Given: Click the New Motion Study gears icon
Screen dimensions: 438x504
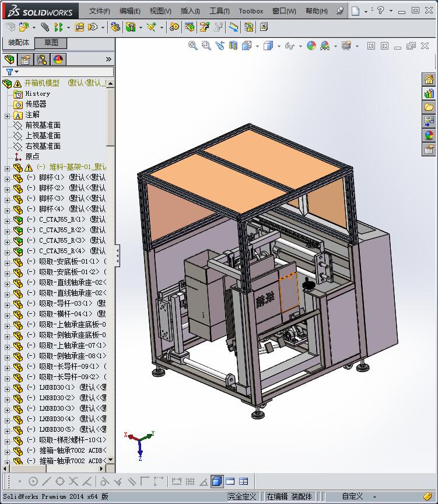Looking at the screenshot, I should coord(174,27).
